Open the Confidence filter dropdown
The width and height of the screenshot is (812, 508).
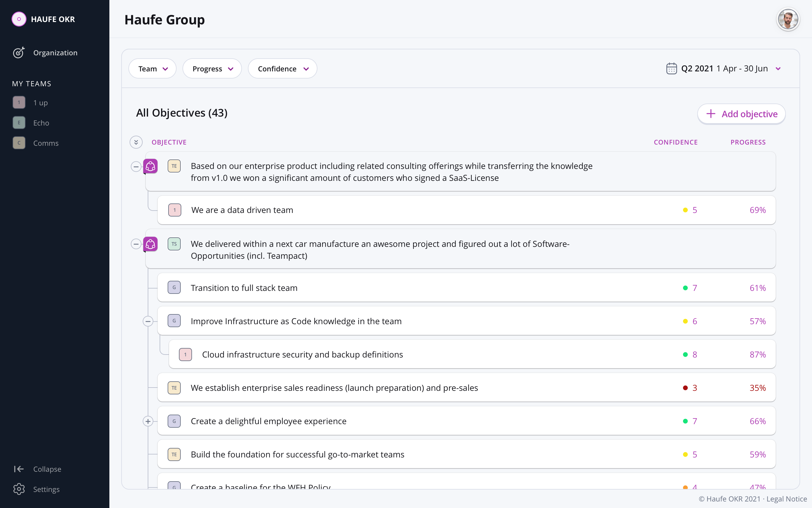pyautogui.click(x=283, y=68)
